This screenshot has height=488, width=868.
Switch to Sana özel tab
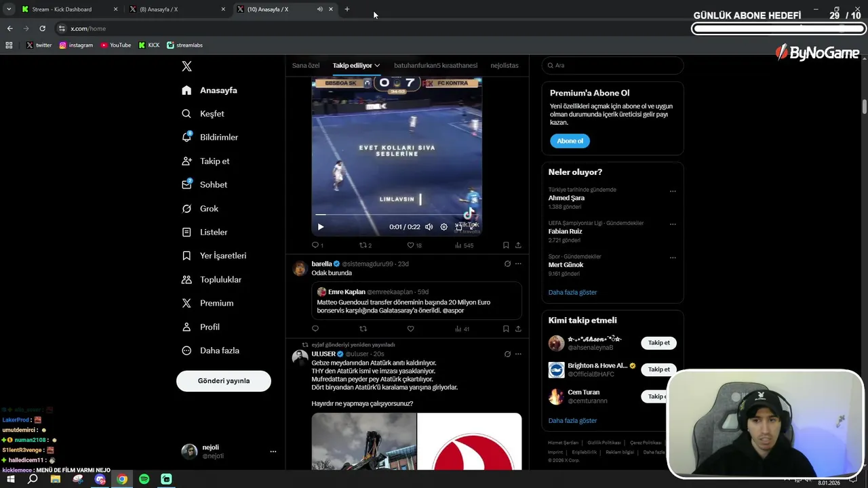click(x=306, y=66)
